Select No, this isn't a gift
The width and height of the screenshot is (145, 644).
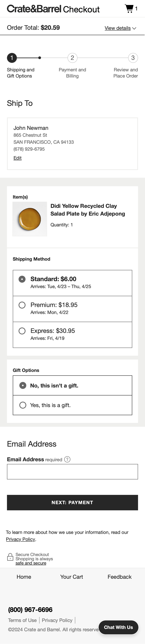[22, 386]
